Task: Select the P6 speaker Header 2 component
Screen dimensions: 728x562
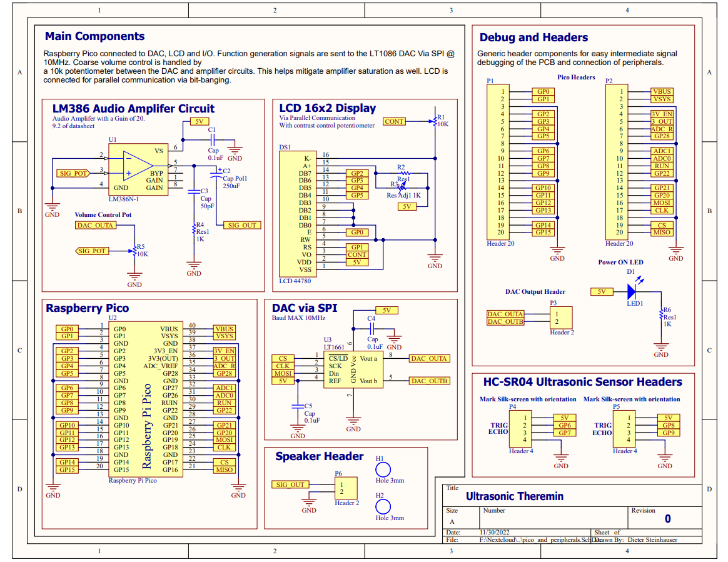Action: 346,488
